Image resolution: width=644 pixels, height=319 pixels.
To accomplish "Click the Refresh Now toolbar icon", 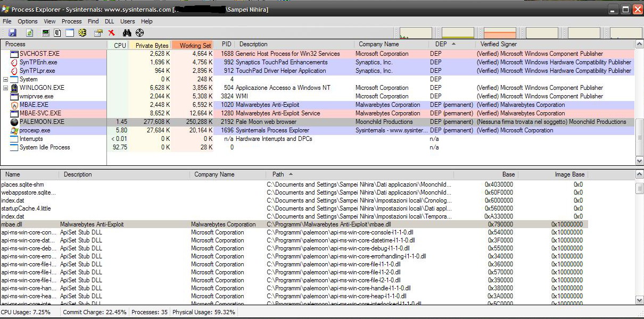I will pyautogui.click(x=30, y=33).
